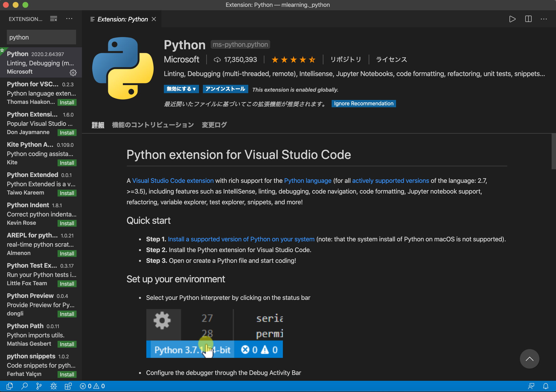
Task: Install Python Indent extension
Action: (67, 223)
